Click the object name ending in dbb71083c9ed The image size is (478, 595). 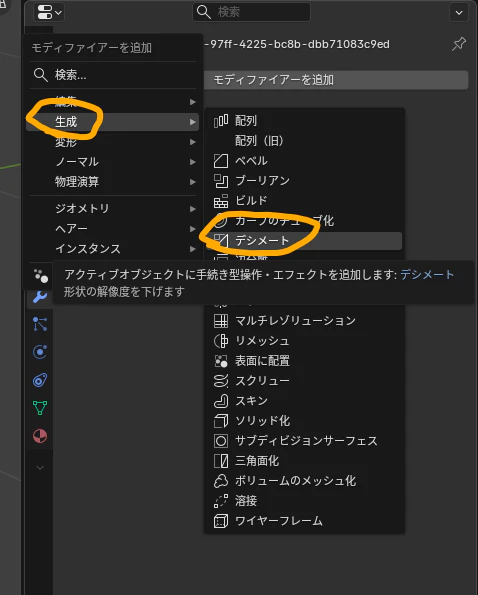(x=297, y=44)
